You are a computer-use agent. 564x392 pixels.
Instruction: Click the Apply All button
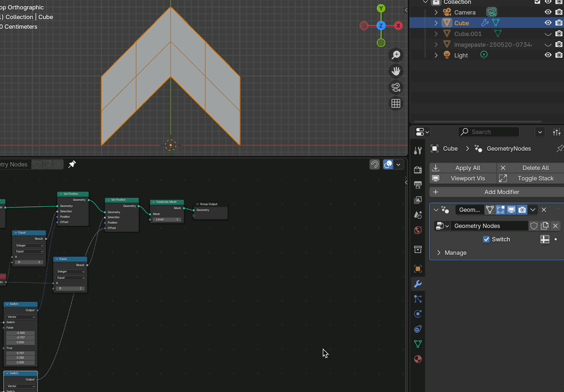tap(463, 168)
